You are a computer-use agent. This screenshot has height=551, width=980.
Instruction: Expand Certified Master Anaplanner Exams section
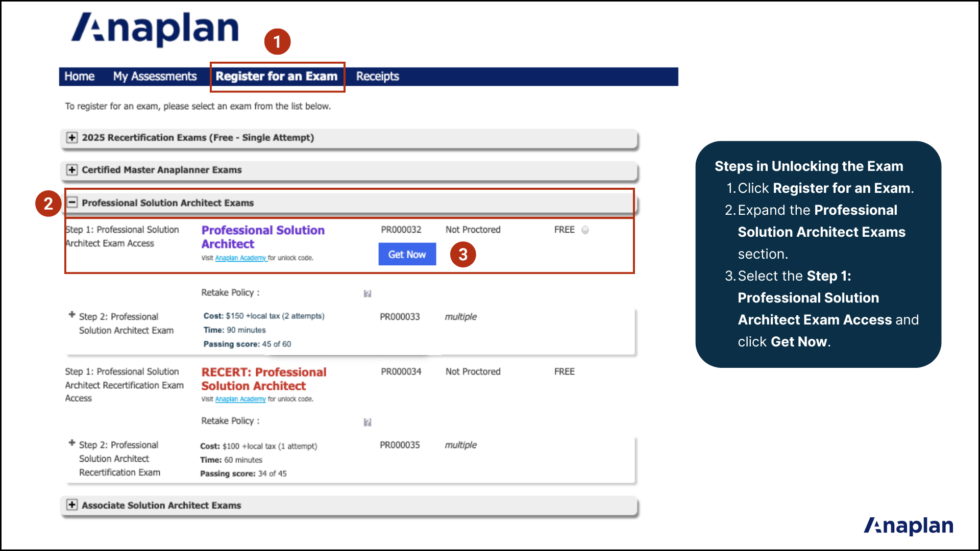pyautogui.click(x=72, y=170)
